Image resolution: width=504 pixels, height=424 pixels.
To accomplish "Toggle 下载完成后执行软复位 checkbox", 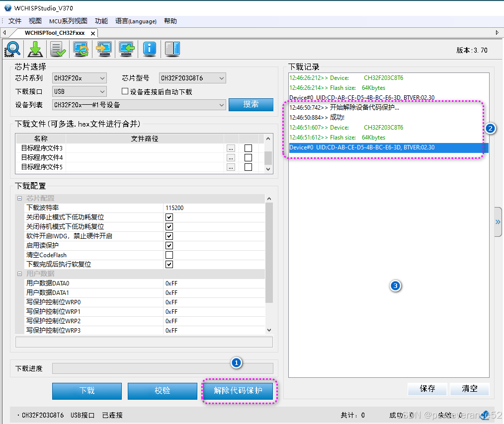I will 169,265.
